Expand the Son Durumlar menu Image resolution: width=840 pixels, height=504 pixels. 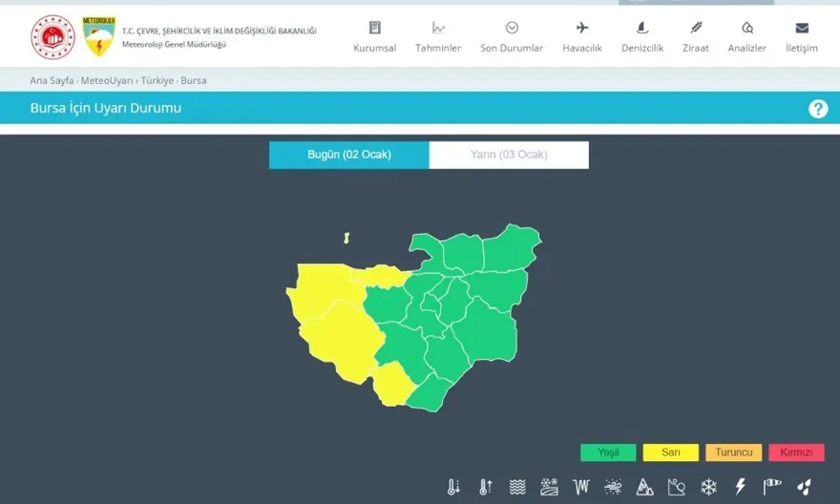[512, 37]
